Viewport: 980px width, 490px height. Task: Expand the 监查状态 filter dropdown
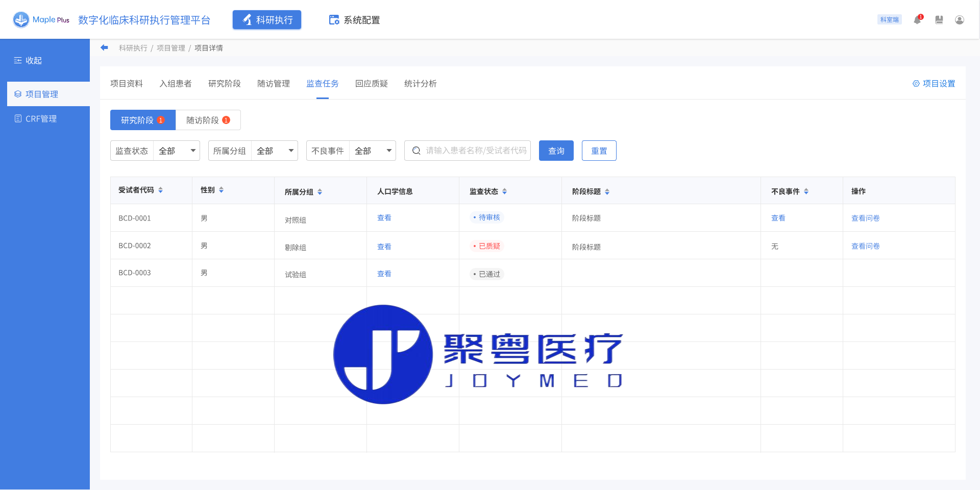pyautogui.click(x=177, y=151)
